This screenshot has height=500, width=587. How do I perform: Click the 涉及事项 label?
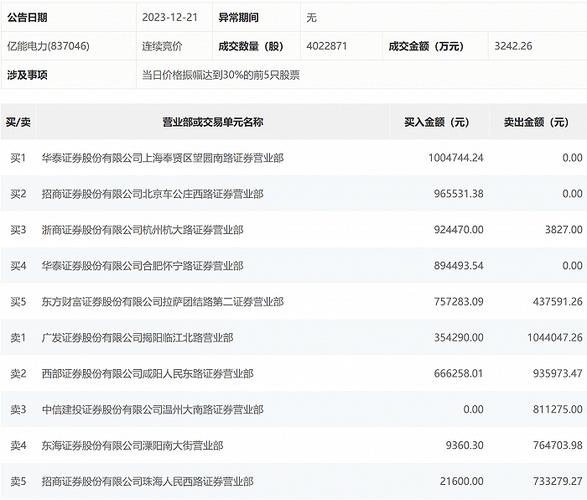[27, 75]
